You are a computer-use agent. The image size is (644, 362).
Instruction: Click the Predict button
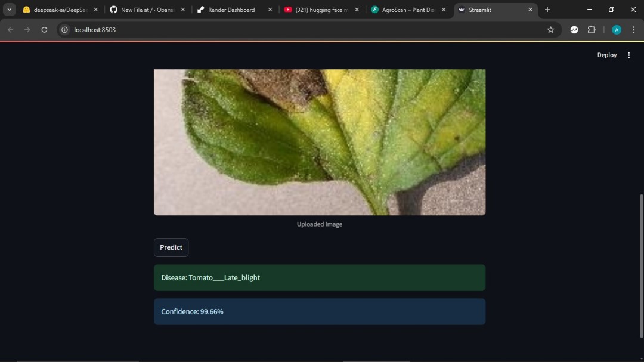tap(171, 247)
